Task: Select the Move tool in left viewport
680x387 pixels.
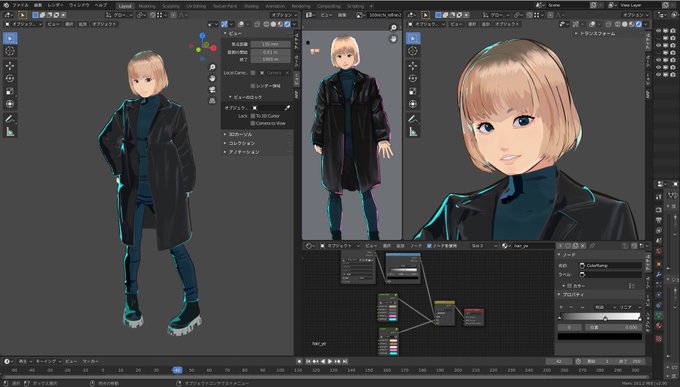Action: (10, 66)
